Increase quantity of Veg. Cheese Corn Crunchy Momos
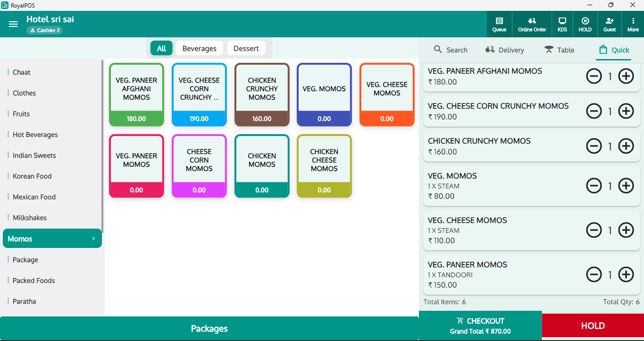This screenshot has width=644, height=341. click(626, 111)
